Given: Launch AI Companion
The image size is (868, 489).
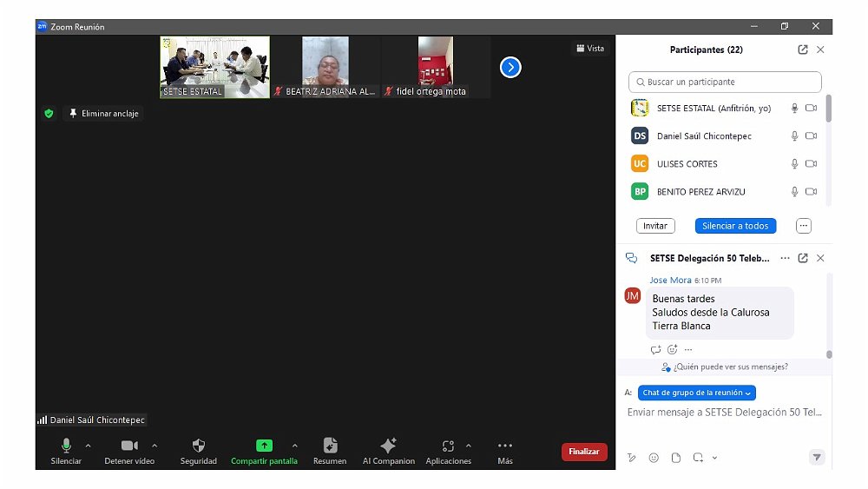Looking at the screenshot, I should tap(388, 446).
